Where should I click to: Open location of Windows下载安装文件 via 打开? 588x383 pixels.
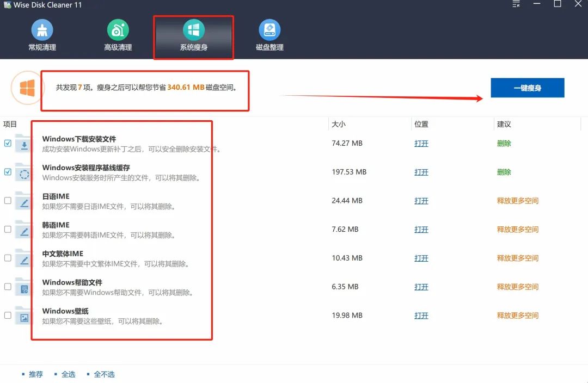pyautogui.click(x=421, y=144)
